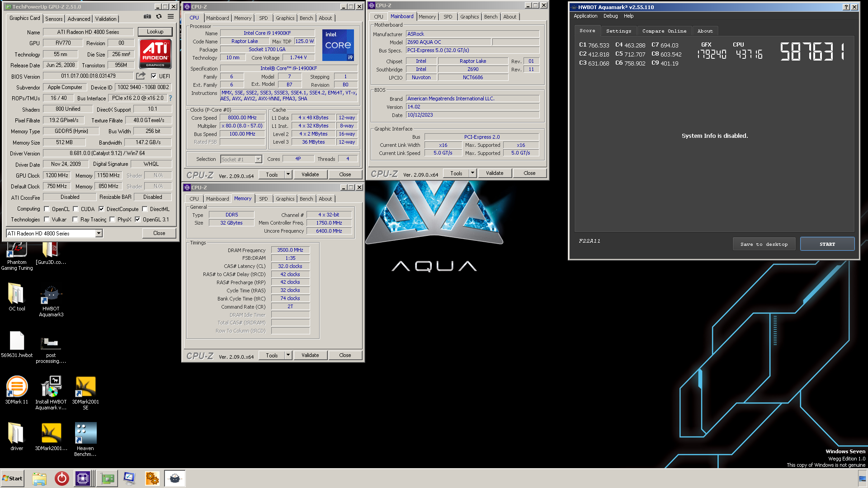Screen dimensions: 868x488
Task: Click Close button in GPU-Z
Action: [159, 233]
